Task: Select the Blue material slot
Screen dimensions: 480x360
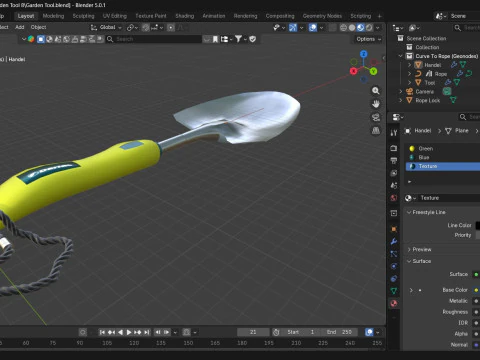Action: click(443, 157)
